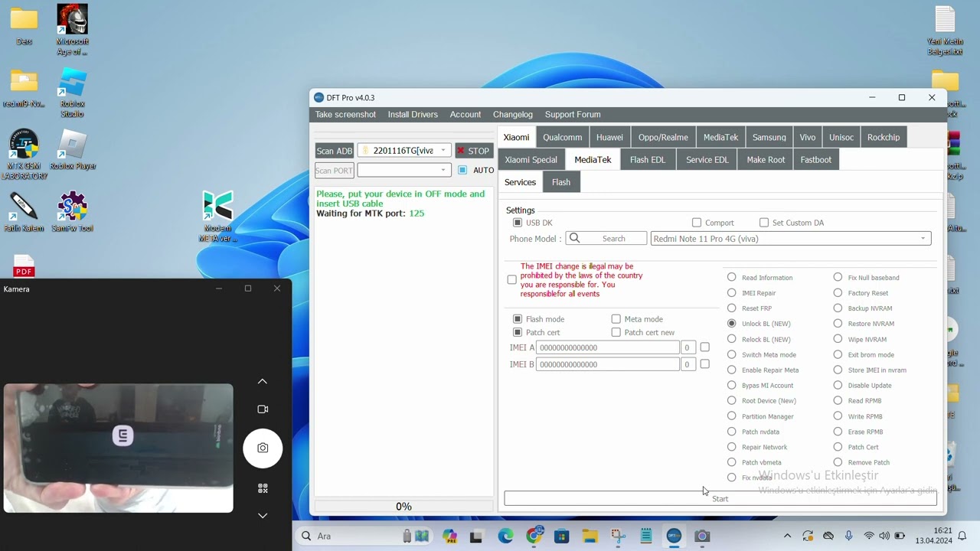
Task: Click Take screenshot in the menu bar
Action: (x=345, y=115)
